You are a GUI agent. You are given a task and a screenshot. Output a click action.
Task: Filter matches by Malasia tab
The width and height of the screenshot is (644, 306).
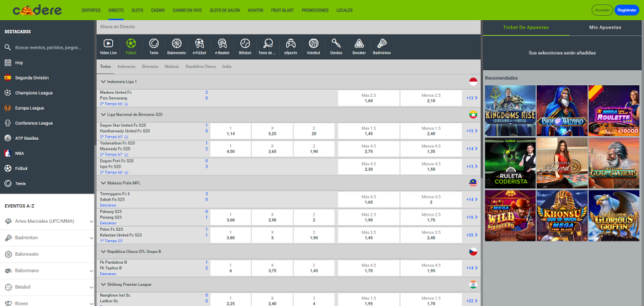click(x=172, y=67)
